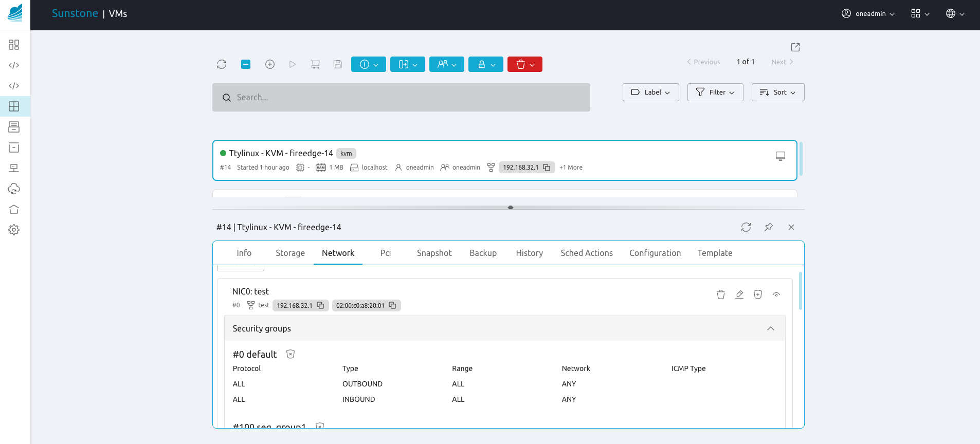Open the view switcher grid menu

pyautogui.click(x=920, y=14)
